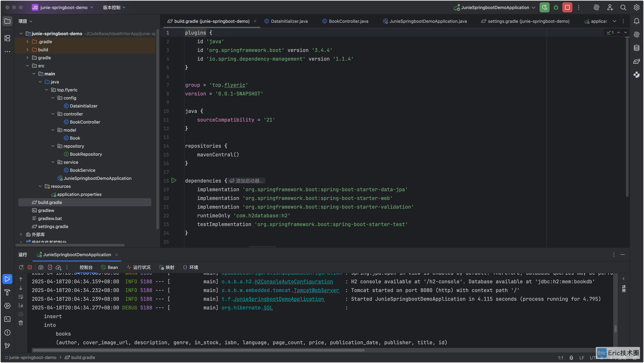Click the debug bug icon in toolbar
Screen dimensions: 644x363
[556, 8]
